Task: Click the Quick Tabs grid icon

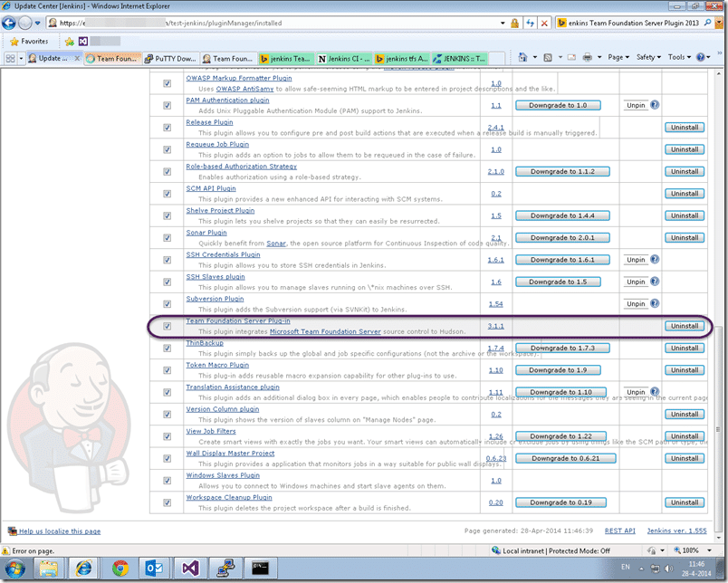Action: pyautogui.click(x=10, y=59)
